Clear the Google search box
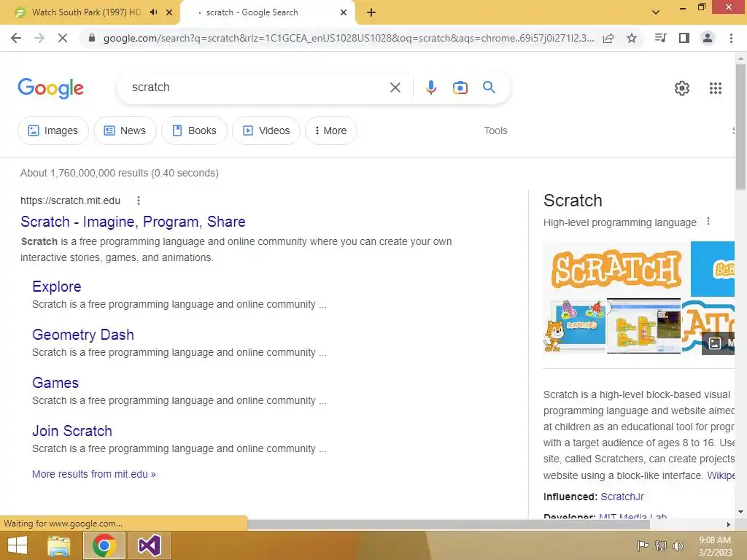 pos(395,87)
